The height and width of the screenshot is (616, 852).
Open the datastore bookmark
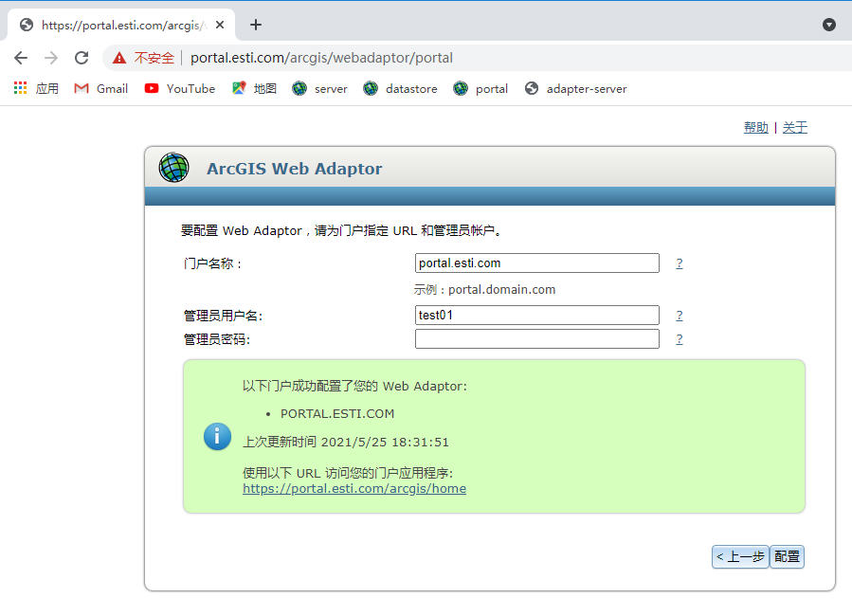[x=400, y=88]
